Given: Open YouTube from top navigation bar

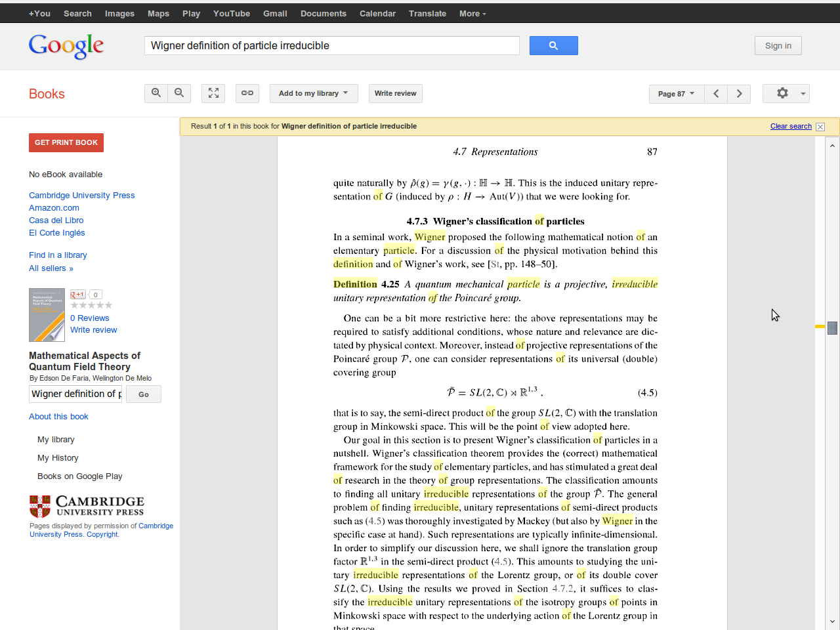Looking at the screenshot, I should [231, 13].
